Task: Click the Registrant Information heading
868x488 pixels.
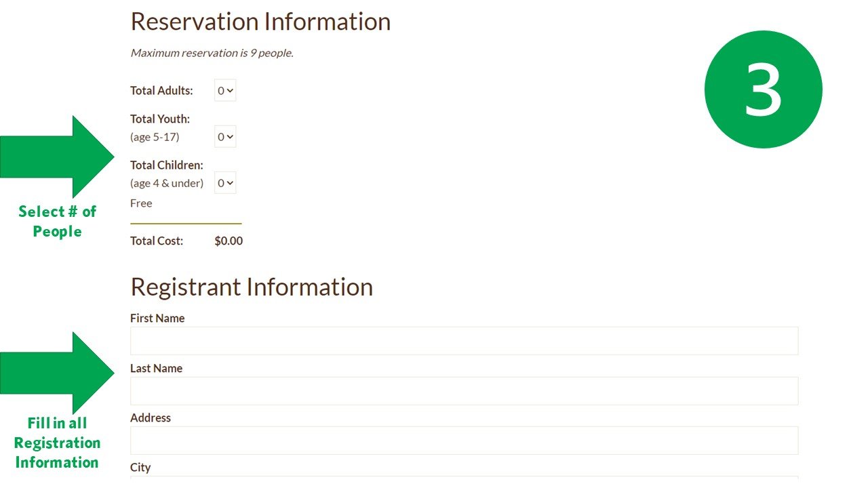Action: click(x=252, y=287)
